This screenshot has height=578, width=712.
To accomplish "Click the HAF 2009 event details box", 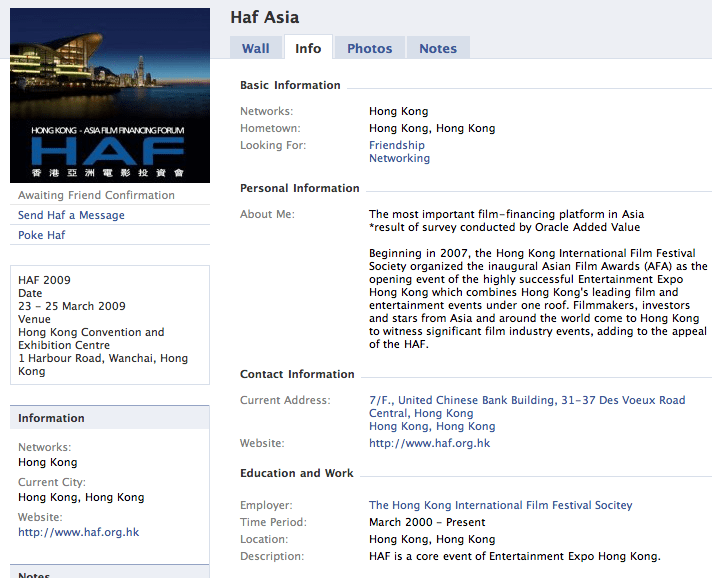I will [x=110, y=325].
